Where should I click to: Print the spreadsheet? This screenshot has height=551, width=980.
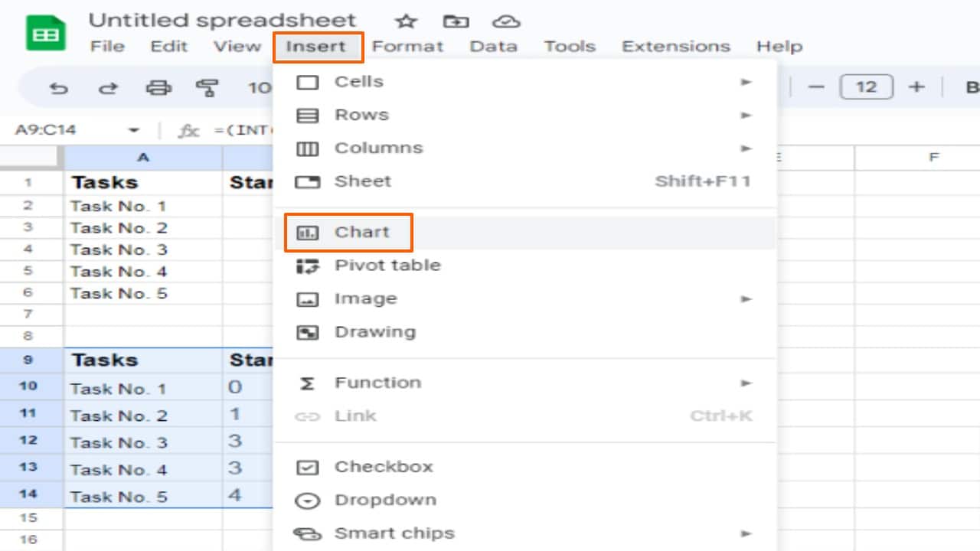[158, 86]
